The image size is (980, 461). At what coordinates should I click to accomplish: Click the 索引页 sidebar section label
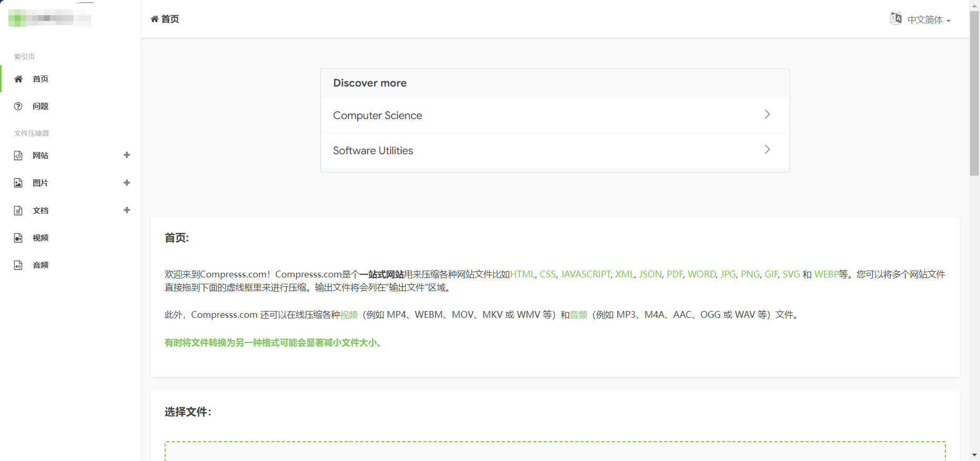pyautogui.click(x=25, y=57)
